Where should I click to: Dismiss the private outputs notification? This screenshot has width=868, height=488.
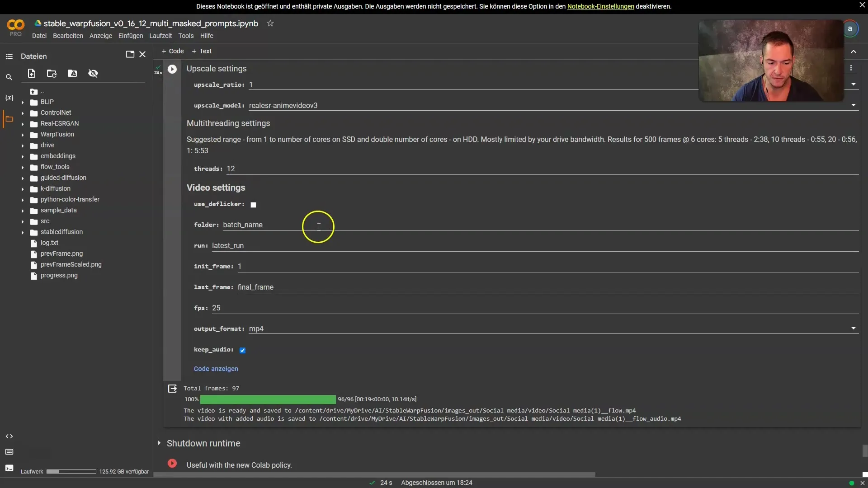(862, 5)
